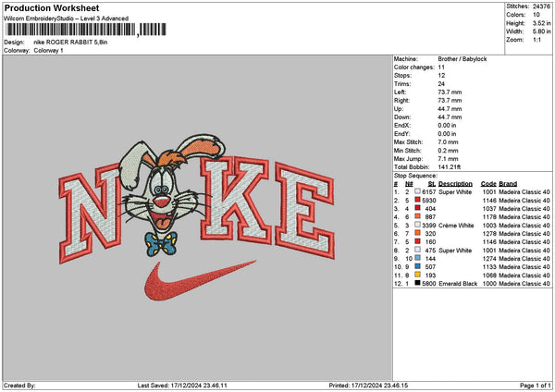
Task: Click the Height value 3.52 in
Action: [541, 23]
